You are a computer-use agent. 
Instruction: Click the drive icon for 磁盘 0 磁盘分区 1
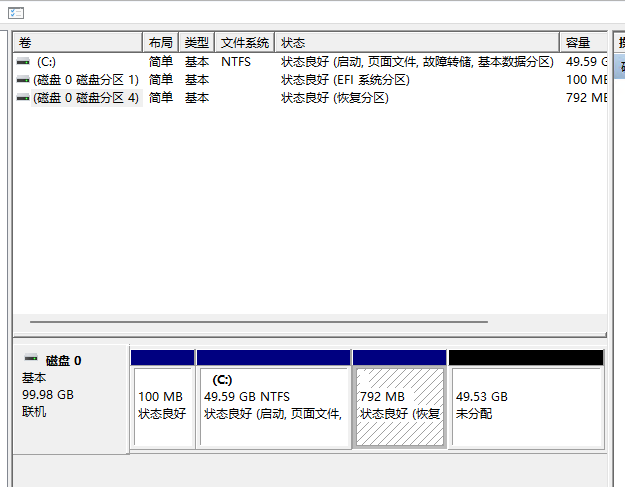pyautogui.click(x=23, y=80)
